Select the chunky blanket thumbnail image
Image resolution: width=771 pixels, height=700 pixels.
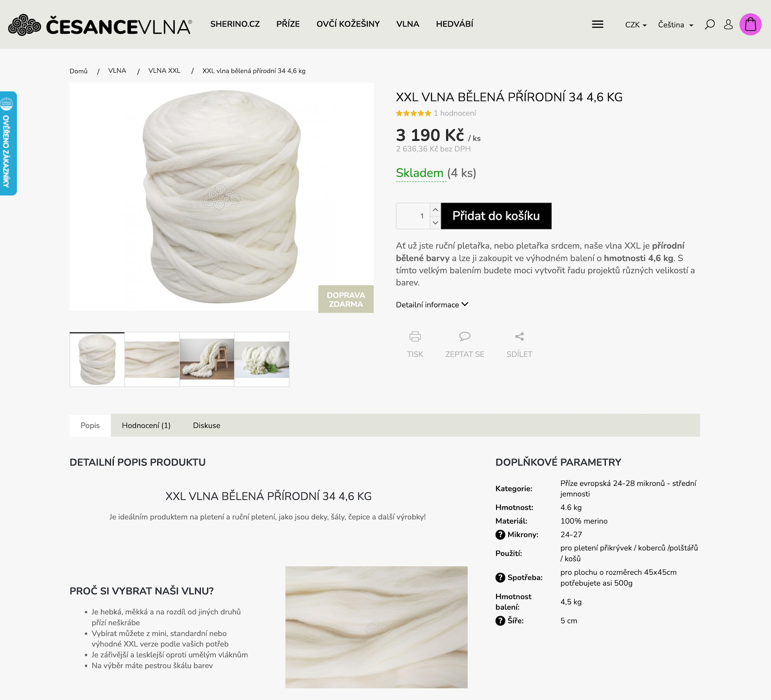pos(207,359)
